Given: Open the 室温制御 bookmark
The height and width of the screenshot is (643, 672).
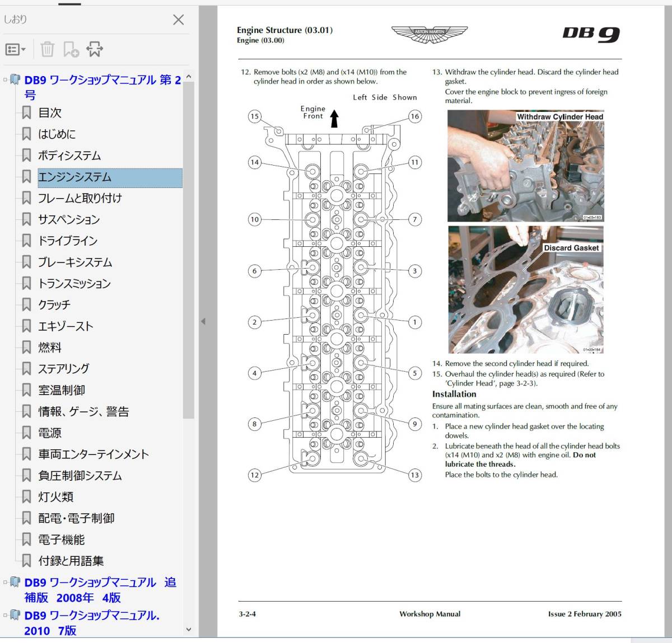Looking at the screenshot, I should [x=62, y=390].
